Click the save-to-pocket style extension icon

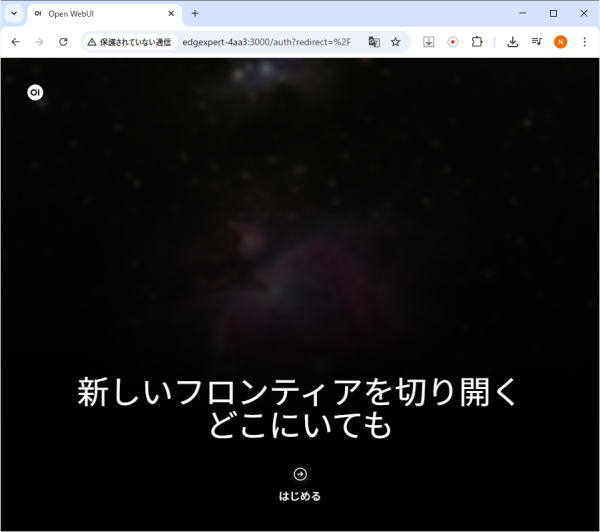point(428,42)
